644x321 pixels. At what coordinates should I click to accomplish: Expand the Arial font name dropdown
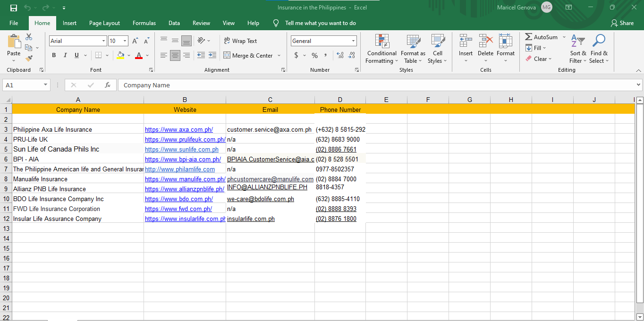coord(103,41)
